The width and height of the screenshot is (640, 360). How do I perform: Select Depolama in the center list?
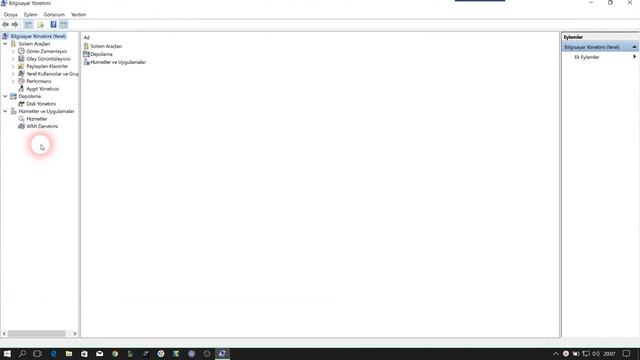pyautogui.click(x=101, y=54)
